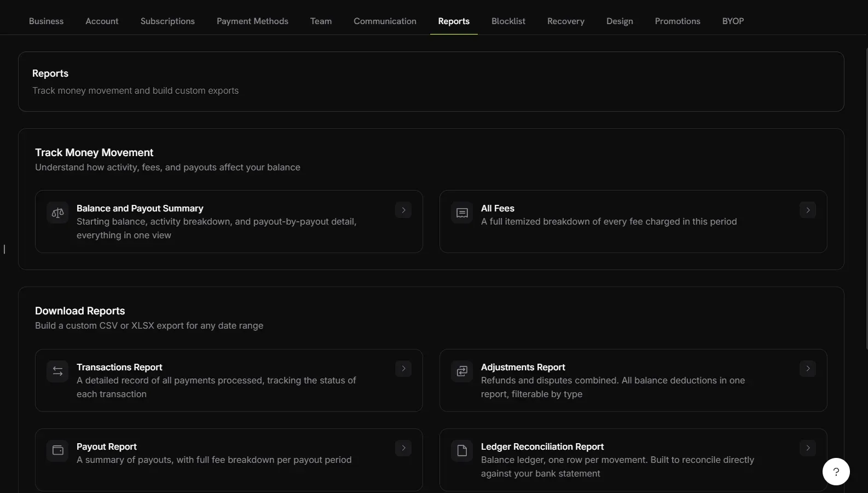The width and height of the screenshot is (868, 493).
Task: Open the Blocklist tab
Action: 508,21
